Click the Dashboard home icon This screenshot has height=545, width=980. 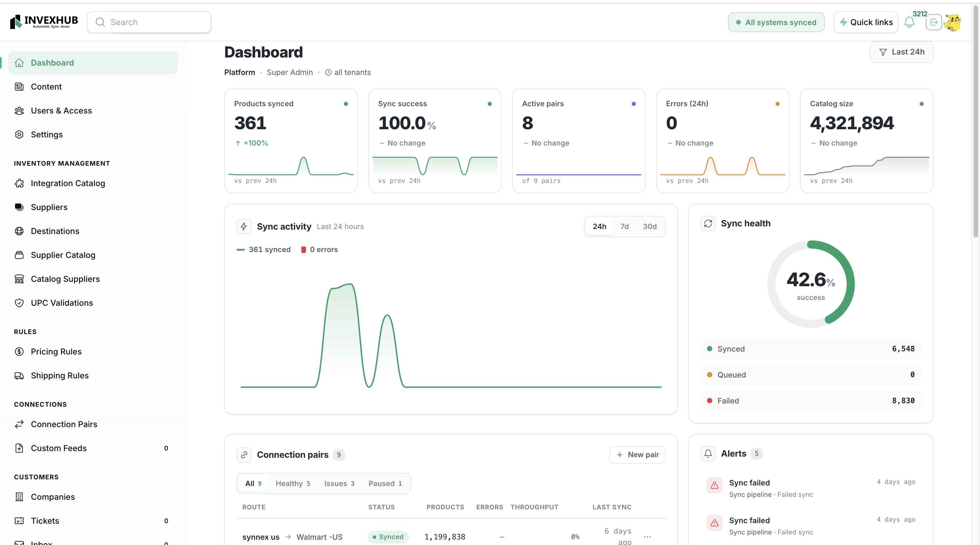[x=19, y=63]
